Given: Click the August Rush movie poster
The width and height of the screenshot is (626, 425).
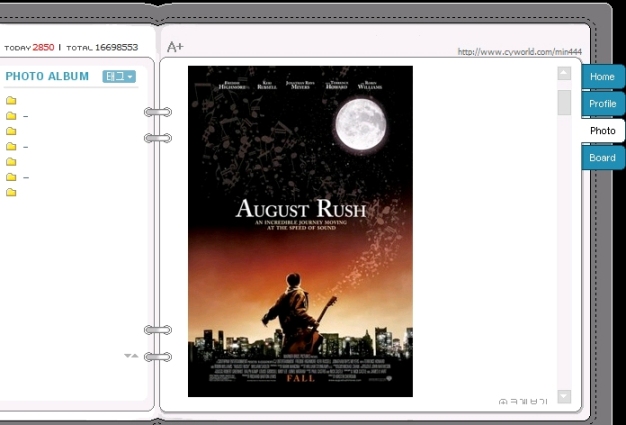Looking at the screenshot, I should (x=300, y=231).
